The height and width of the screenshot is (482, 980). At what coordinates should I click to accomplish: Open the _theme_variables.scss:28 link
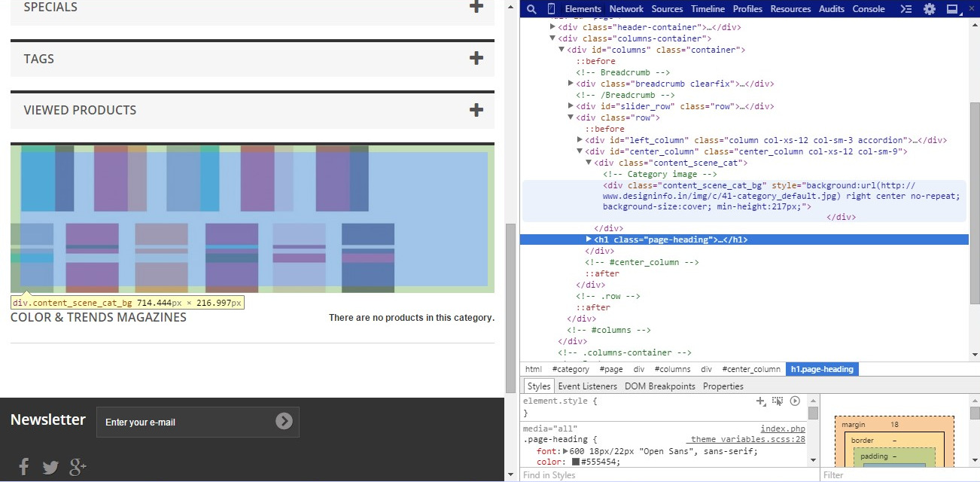(x=747, y=440)
